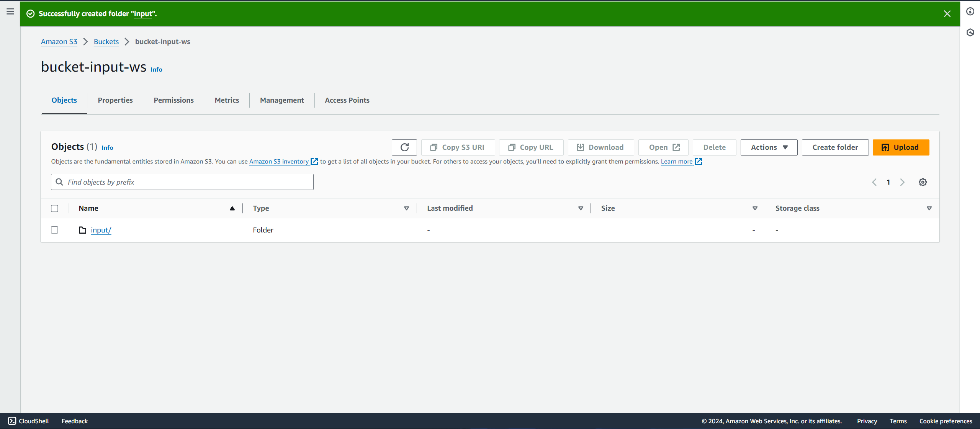Click the Open button
The image size is (980, 429).
pos(664,147)
